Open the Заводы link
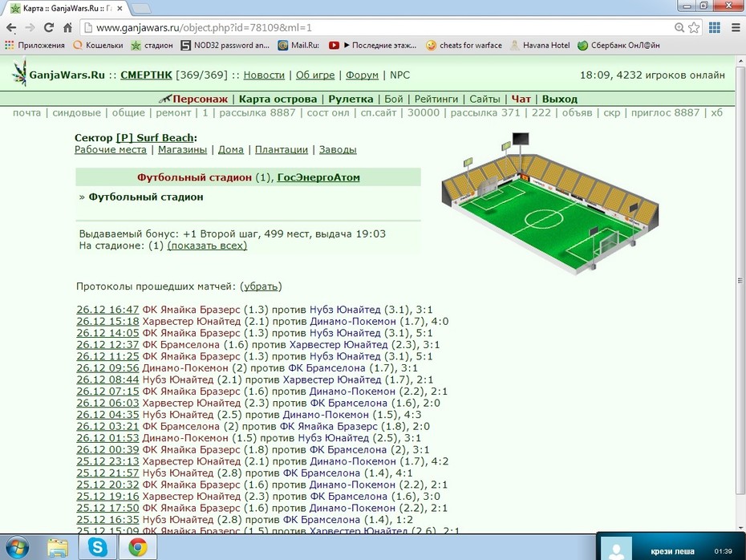The height and width of the screenshot is (560, 746). [338, 150]
